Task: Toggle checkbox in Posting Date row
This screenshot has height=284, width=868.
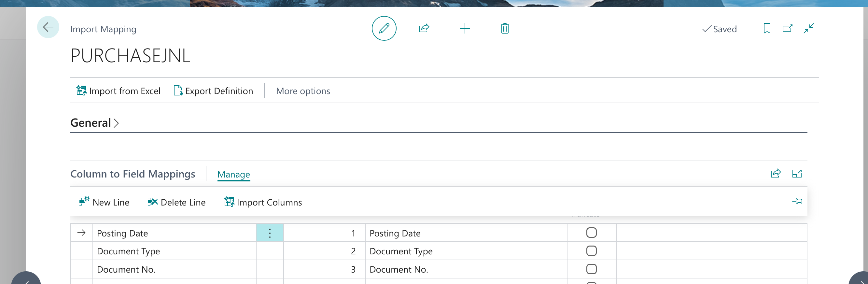Action: click(591, 233)
